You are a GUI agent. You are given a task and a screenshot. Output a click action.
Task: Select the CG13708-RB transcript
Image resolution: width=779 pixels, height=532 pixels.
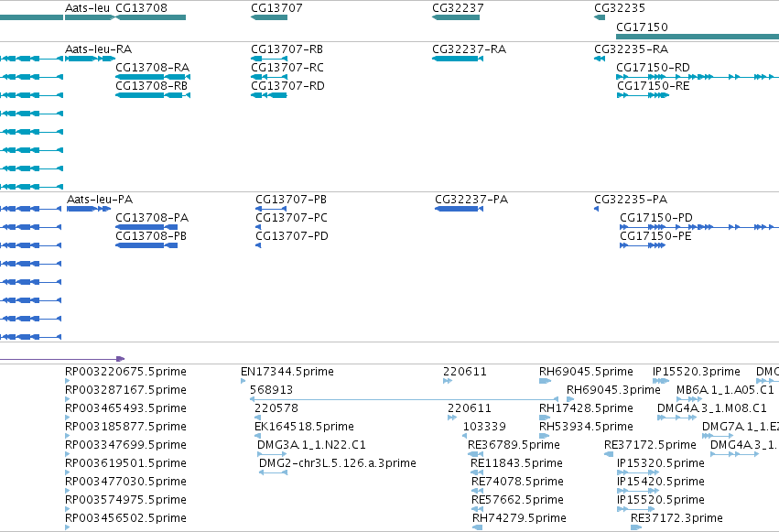[153, 95]
